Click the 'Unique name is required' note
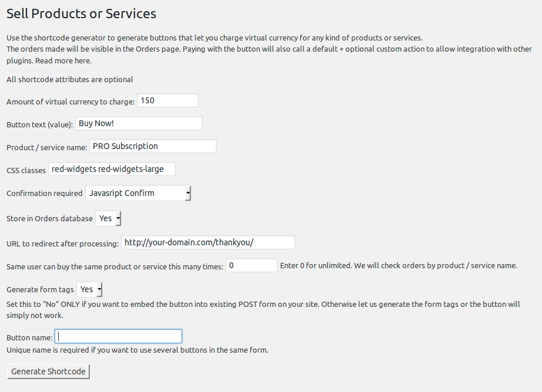 coord(137,350)
